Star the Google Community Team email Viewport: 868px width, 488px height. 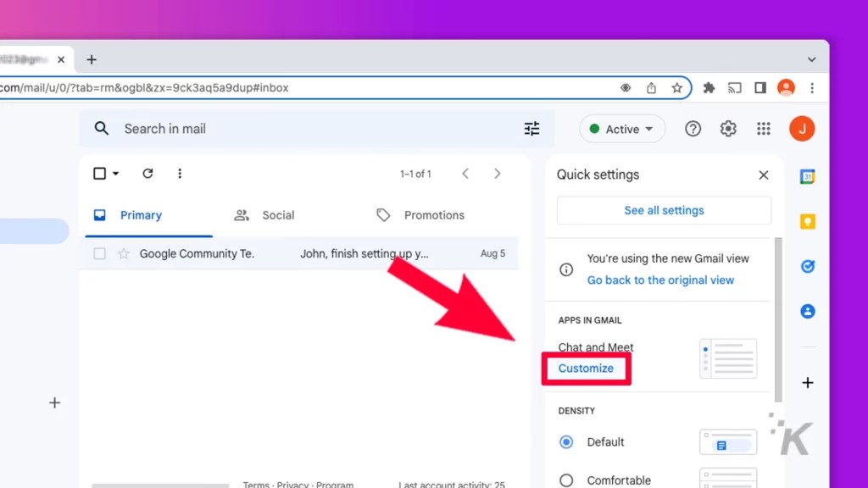(124, 253)
